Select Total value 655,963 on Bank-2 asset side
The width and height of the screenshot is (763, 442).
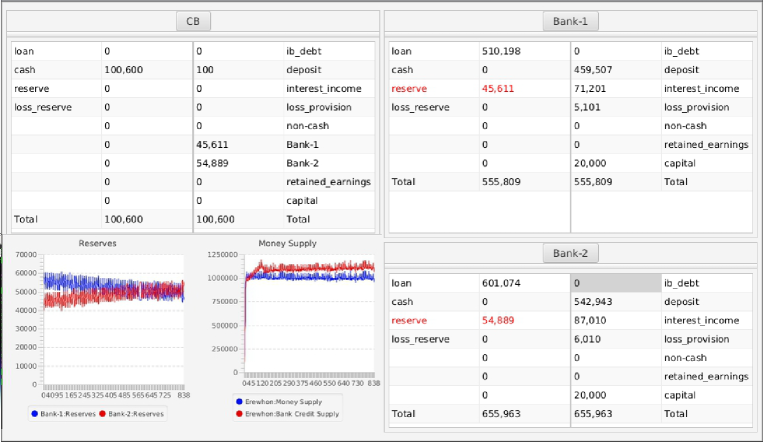coord(501,412)
